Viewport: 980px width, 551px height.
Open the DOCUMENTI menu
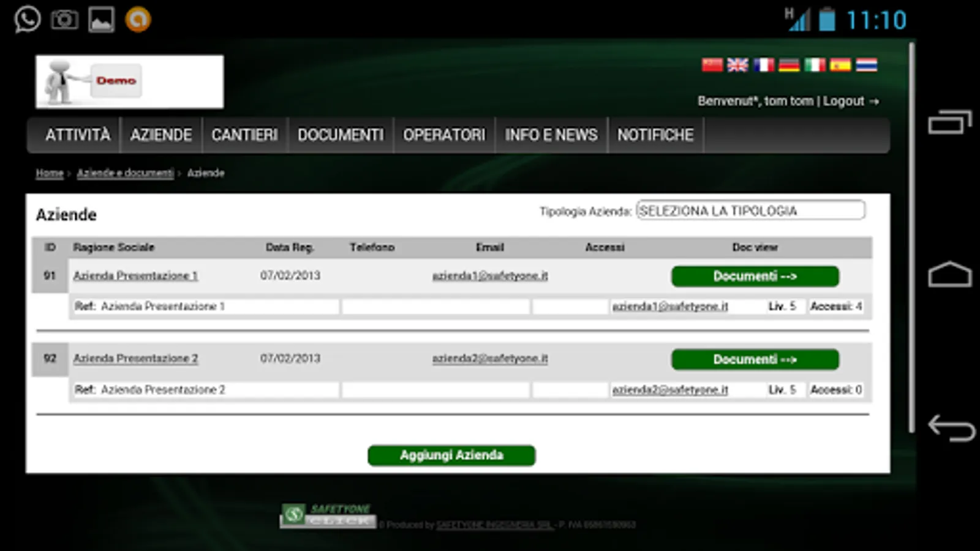click(341, 135)
